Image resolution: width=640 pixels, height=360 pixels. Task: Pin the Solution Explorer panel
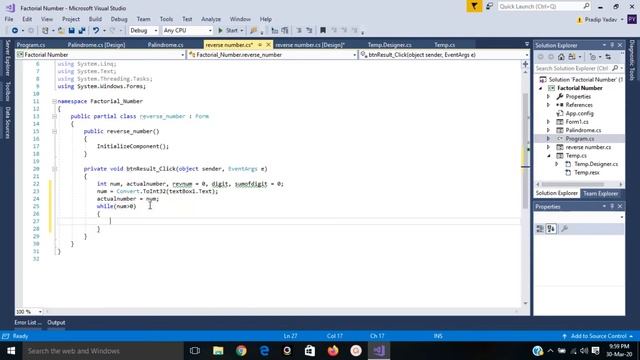coord(612,45)
